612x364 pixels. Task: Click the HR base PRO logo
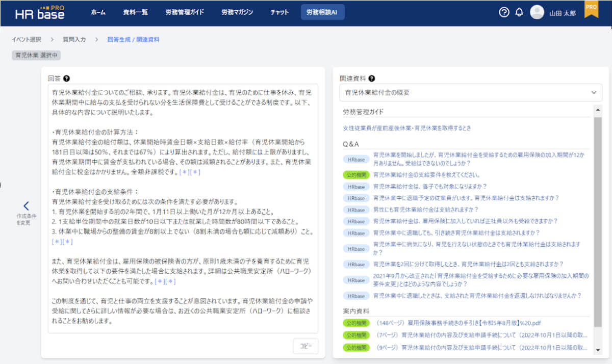click(40, 13)
